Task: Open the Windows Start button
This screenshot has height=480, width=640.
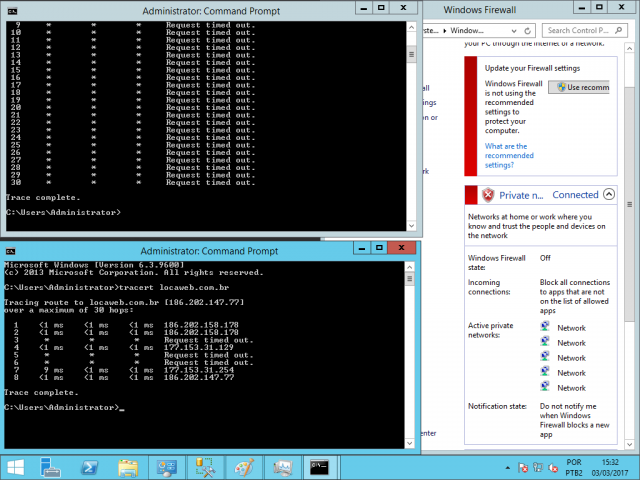Action: (16, 468)
